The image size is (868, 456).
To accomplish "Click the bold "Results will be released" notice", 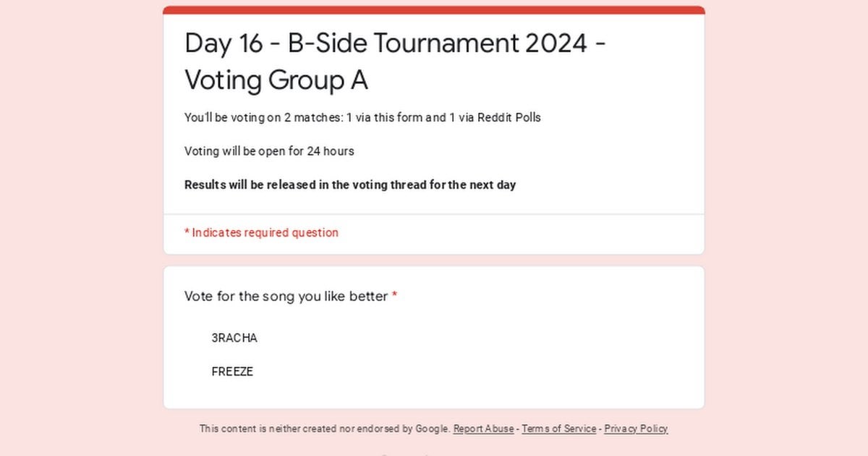I will [350, 185].
